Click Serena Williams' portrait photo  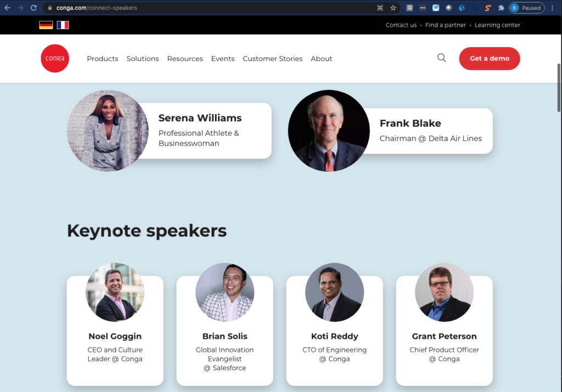coord(108,131)
